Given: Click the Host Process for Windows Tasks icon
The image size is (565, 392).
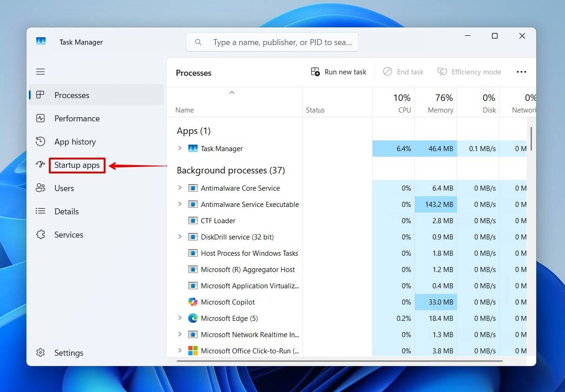Looking at the screenshot, I should click(193, 253).
